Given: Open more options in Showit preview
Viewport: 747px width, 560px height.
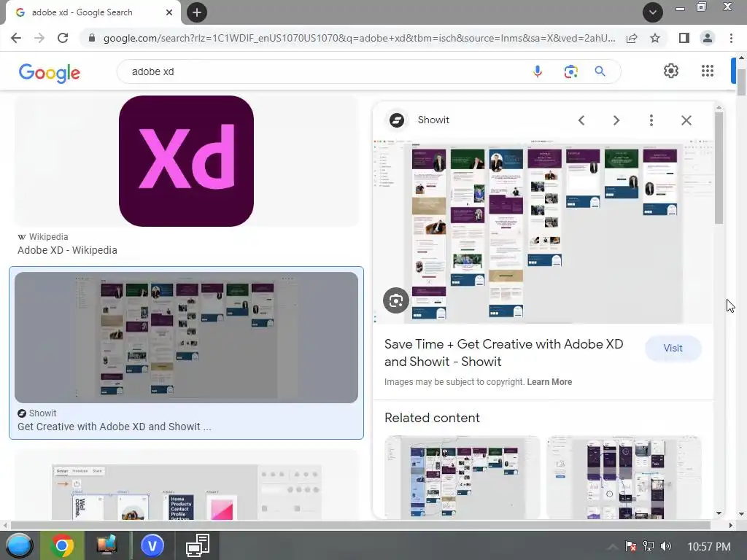Looking at the screenshot, I should click(651, 120).
